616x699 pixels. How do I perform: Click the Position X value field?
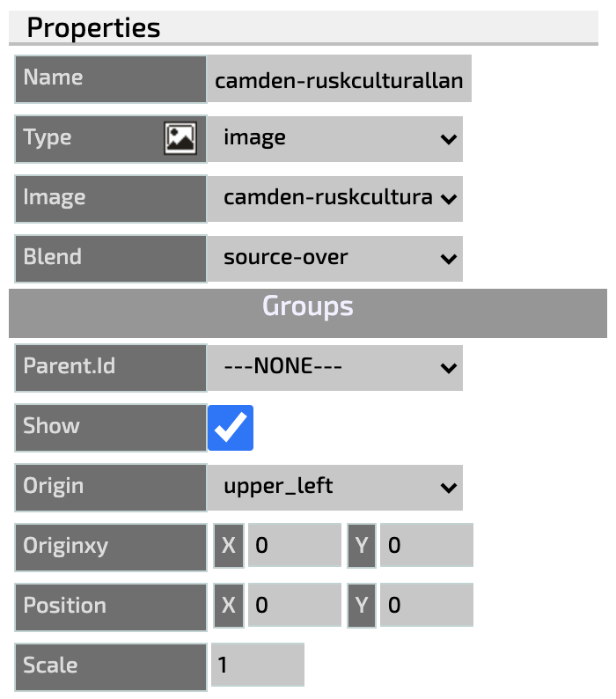295,605
